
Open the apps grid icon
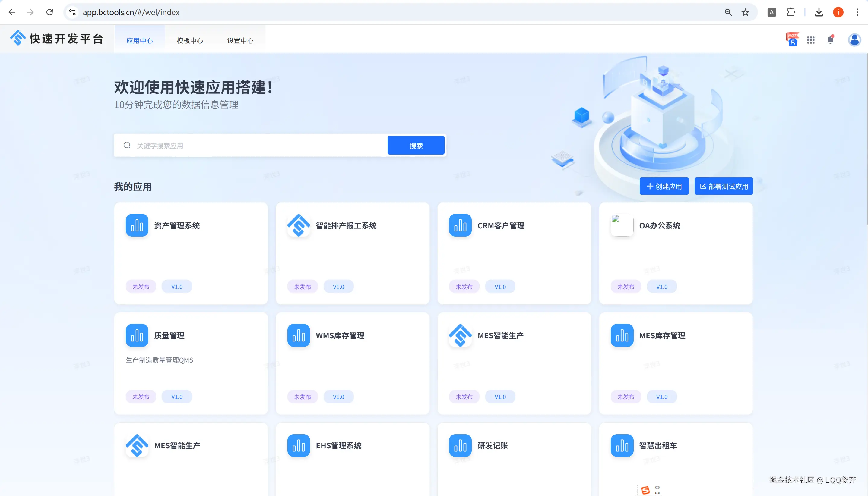811,40
